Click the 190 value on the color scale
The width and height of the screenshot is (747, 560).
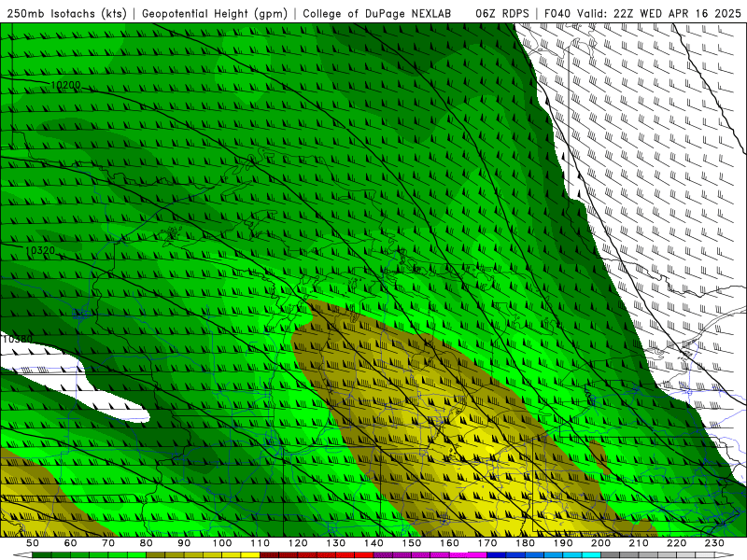[x=563, y=543]
